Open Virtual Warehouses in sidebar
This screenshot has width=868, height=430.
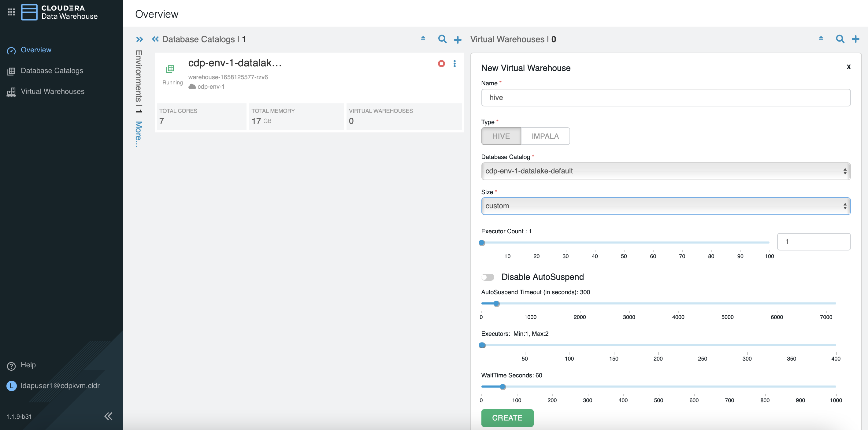pos(53,92)
